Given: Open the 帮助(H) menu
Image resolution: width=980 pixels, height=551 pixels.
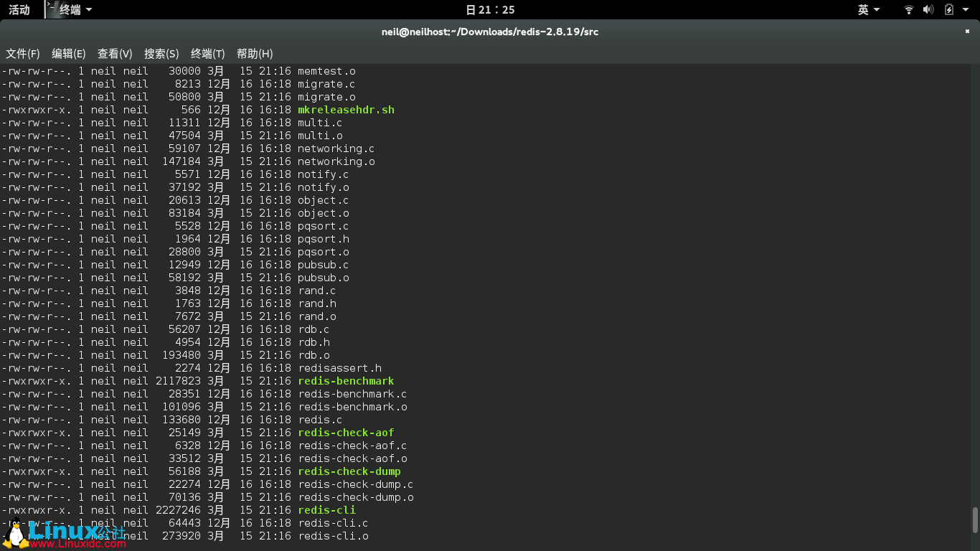Looking at the screenshot, I should (255, 54).
